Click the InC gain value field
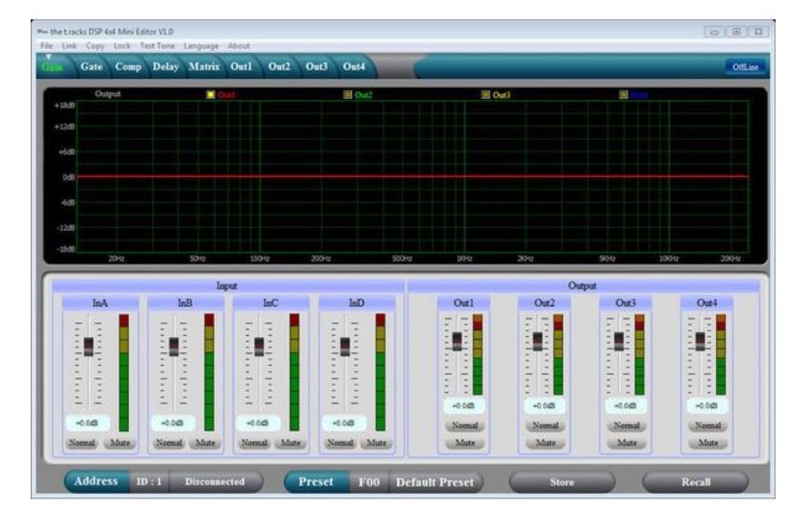Image resolution: width=812 pixels, height=523 pixels. coord(258,423)
